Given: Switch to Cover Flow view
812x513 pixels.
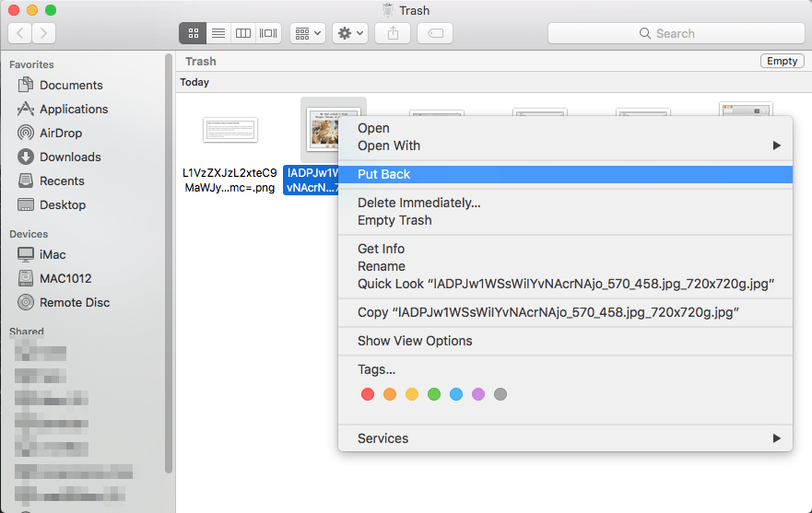Looking at the screenshot, I should (x=268, y=33).
